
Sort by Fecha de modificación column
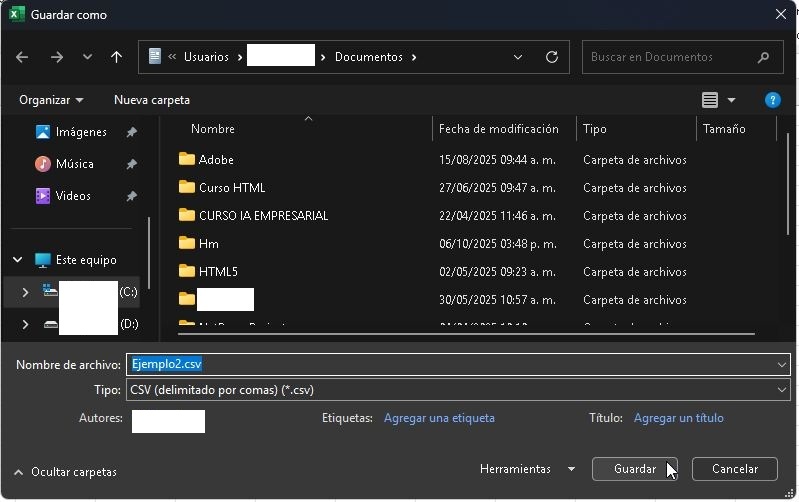click(499, 129)
